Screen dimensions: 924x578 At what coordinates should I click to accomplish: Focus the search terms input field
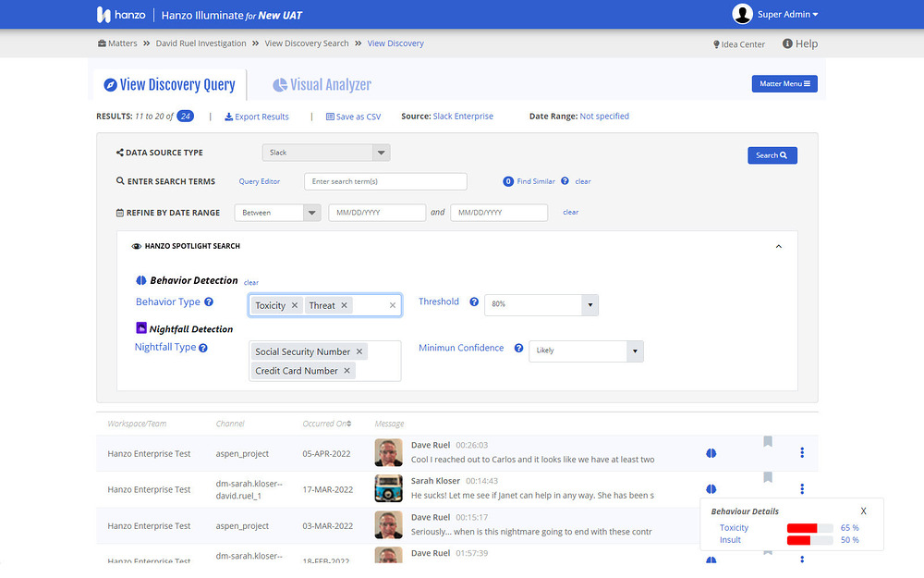pyautogui.click(x=385, y=181)
